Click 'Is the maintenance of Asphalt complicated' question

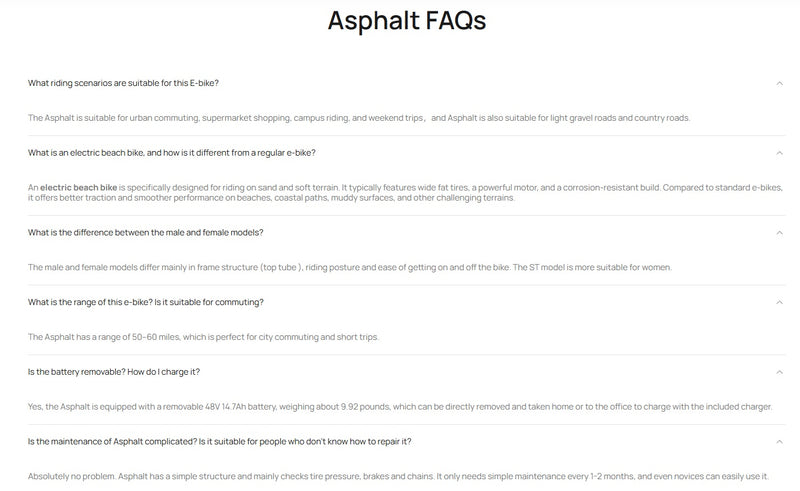219,441
